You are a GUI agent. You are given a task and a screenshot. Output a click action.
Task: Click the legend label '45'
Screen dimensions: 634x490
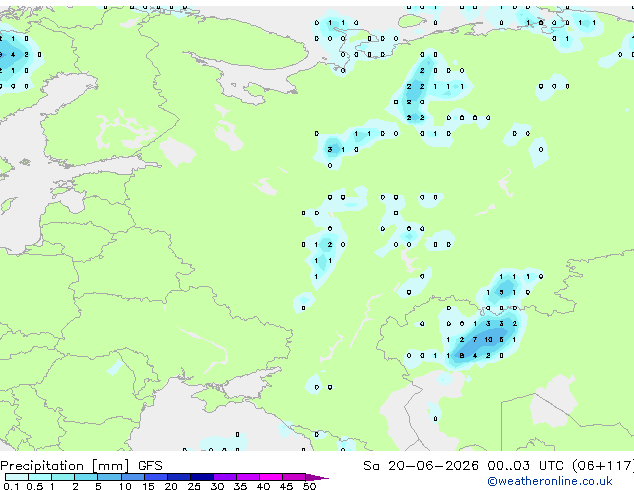tap(286, 486)
